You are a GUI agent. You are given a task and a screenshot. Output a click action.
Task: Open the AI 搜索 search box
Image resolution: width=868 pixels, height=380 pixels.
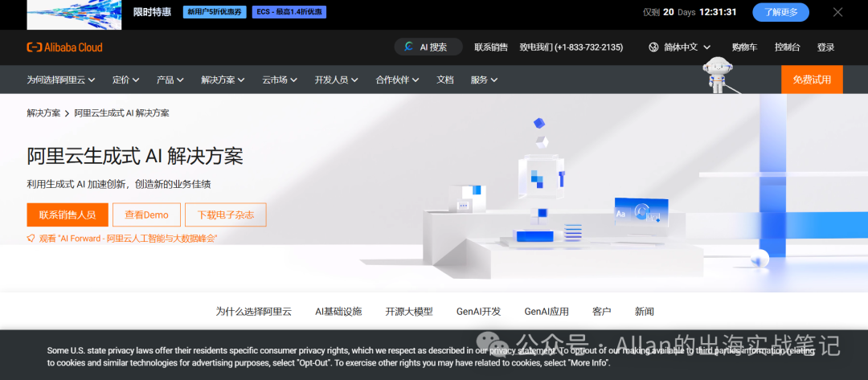coord(428,47)
